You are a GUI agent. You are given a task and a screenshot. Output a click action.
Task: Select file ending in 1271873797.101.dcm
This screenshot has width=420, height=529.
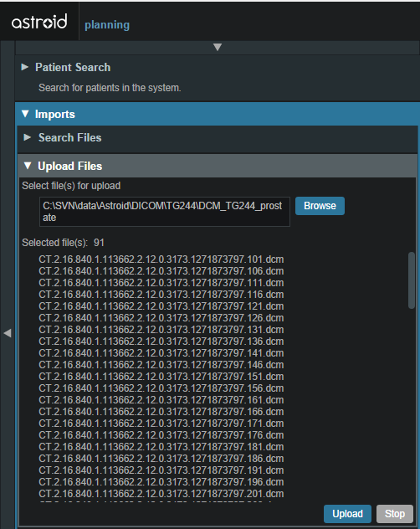pyautogui.click(x=161, y=259)
